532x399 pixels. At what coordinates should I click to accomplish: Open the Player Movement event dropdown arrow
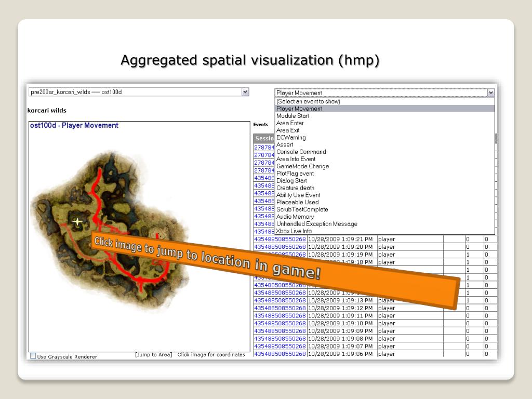(x=490, y=93)
